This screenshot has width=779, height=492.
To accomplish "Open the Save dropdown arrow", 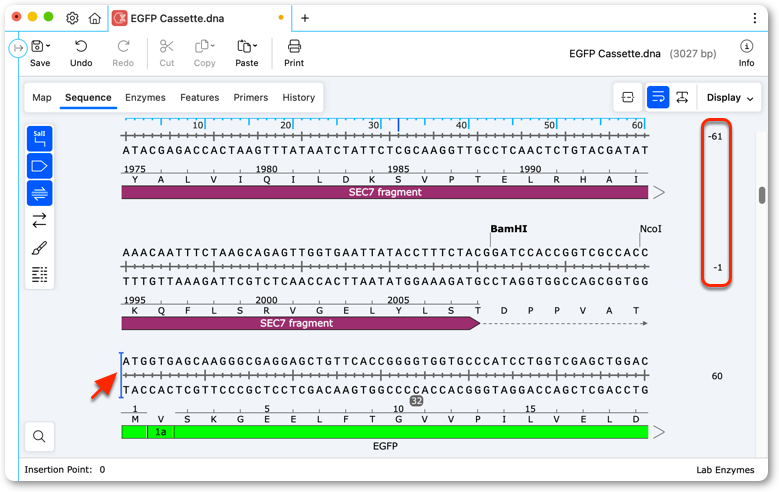I will [48, 46].
